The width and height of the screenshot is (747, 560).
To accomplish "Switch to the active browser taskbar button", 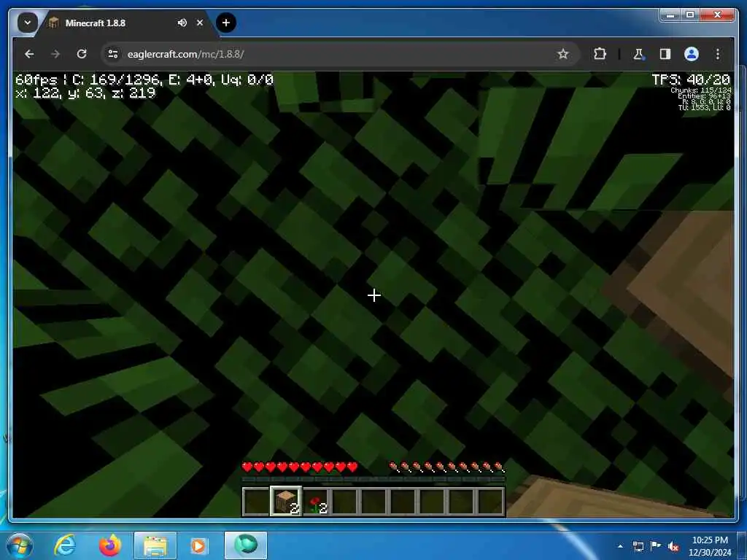I will pyautogui.click(x=246, y=545).
